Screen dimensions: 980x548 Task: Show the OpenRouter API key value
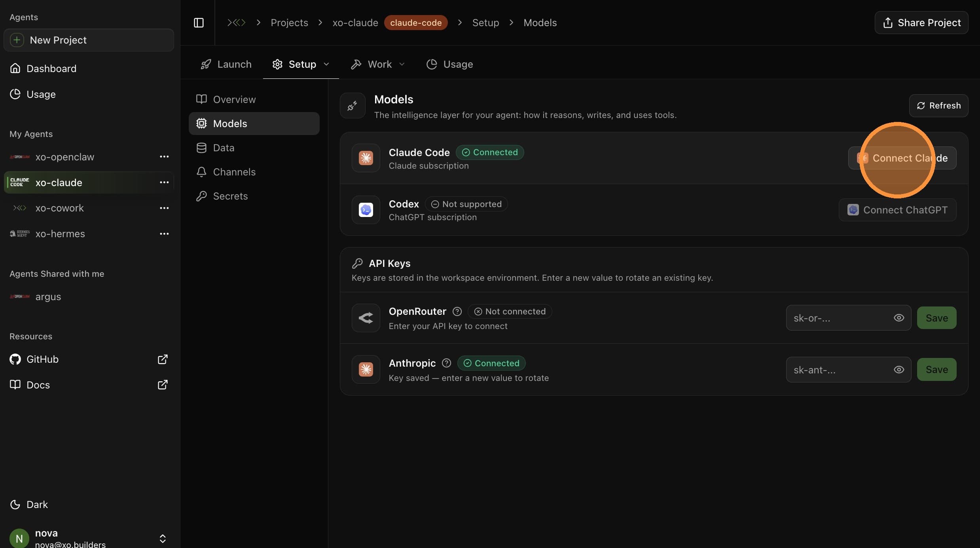[x=899, y=318]
